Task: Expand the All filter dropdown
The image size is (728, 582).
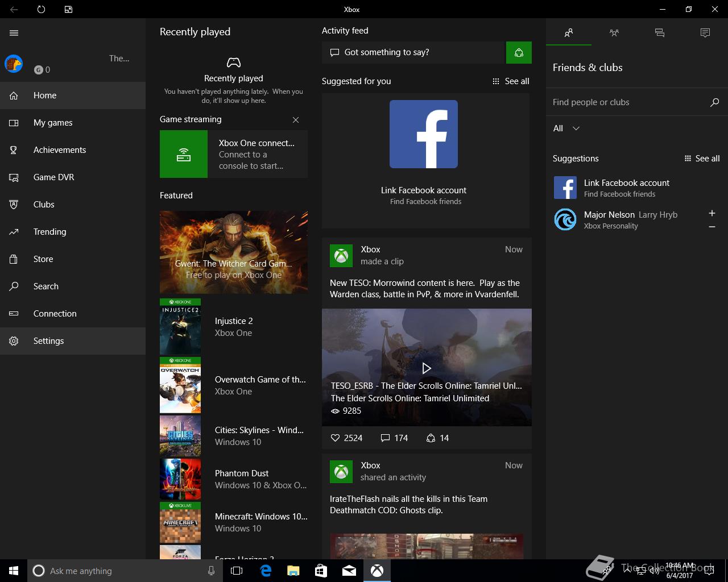Action: pyautogui.click(x=566, y=128)
